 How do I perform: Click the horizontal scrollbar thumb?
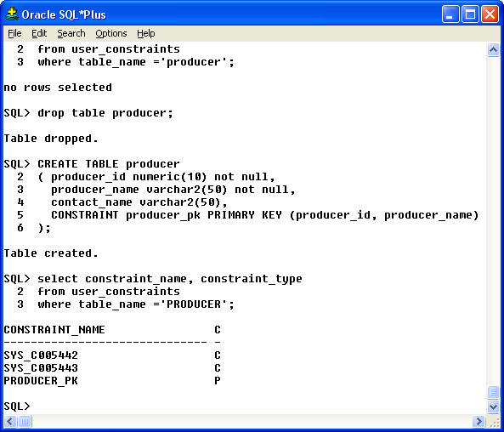coord(25,421)
